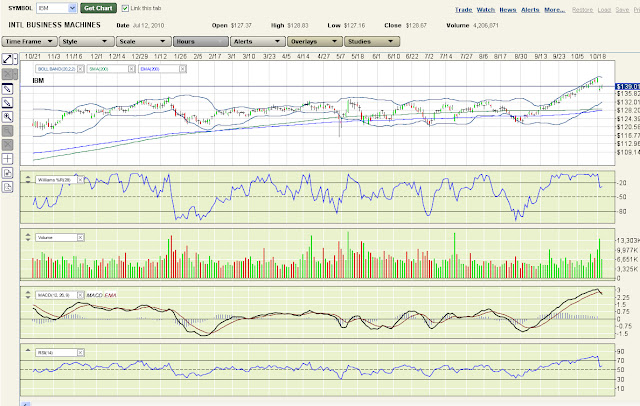Click the 5/7 date on the time axis
The width and height of the screenshot is (640, 406).
[x=340, y=56]
